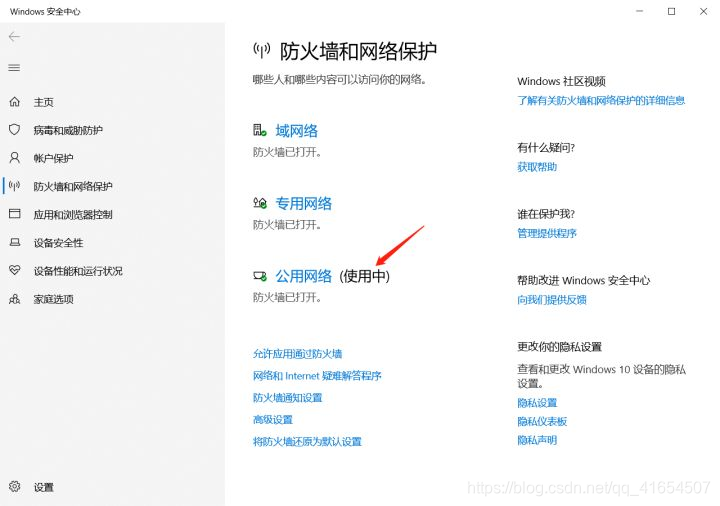Open 域网络 firewall settings
The image size is (720, 506).
point(297,131)
